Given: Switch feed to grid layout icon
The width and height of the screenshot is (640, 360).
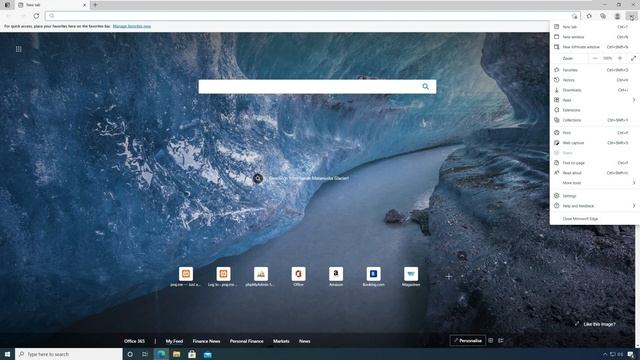Looking at the screenshot, I should click(x=491, y=340).
